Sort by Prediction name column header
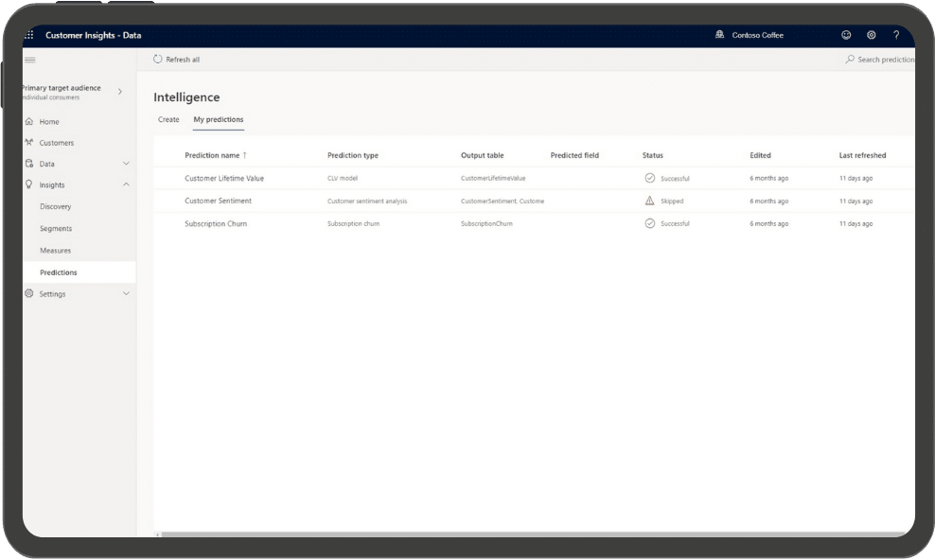Screen dimensions: 935x560 (x=212, y=155)
